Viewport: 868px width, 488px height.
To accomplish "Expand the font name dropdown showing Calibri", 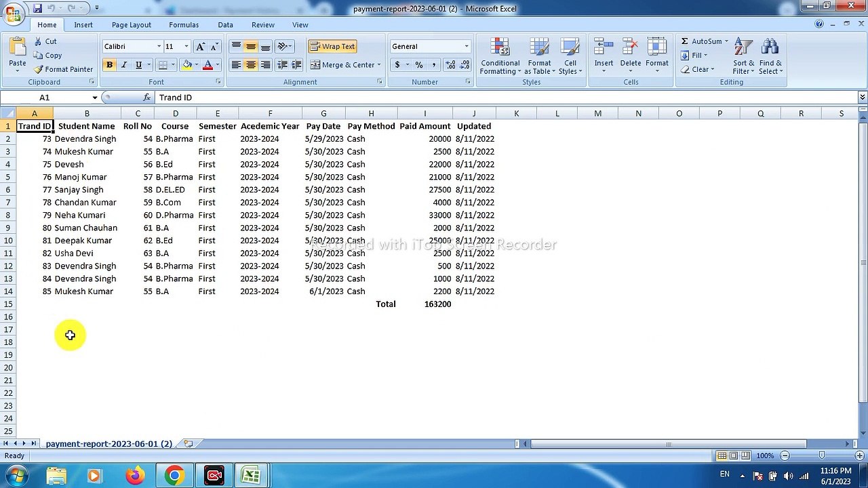I will (x=159, y=47).
